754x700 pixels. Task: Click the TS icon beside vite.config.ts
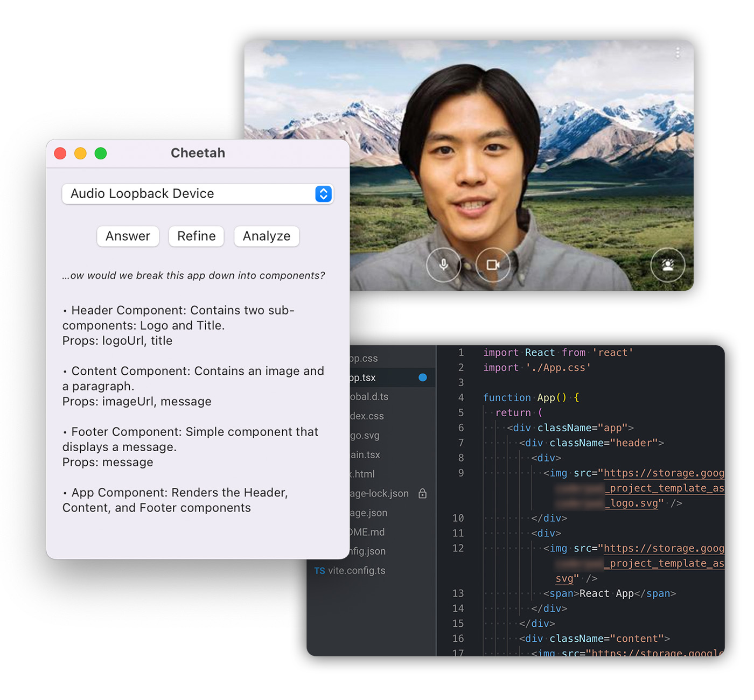319,570
